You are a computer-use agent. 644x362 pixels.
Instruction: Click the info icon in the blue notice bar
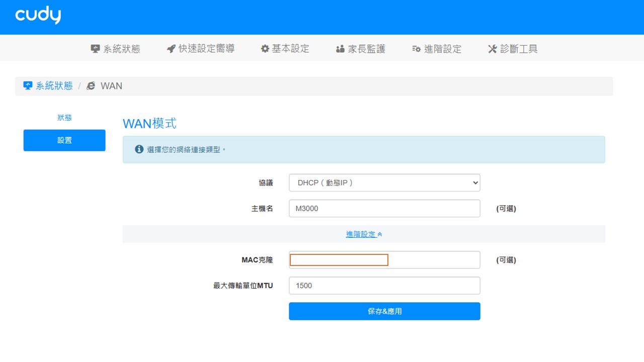(139, 148)
